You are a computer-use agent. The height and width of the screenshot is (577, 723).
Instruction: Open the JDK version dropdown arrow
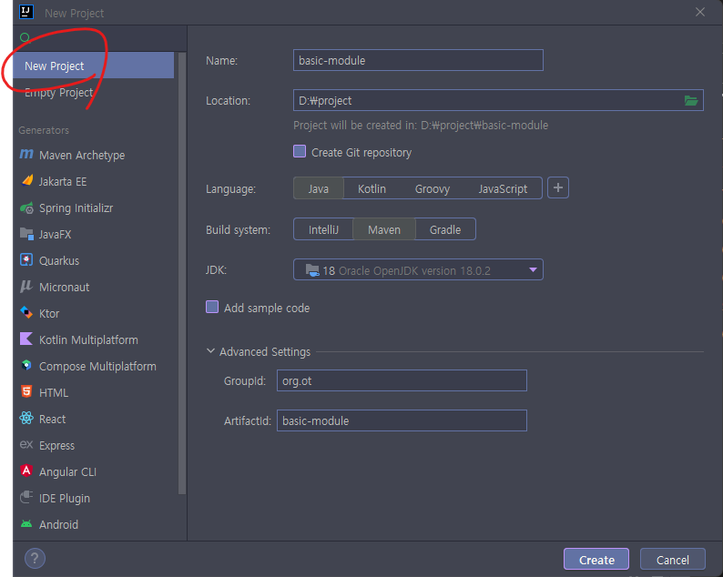coord(533,270)
